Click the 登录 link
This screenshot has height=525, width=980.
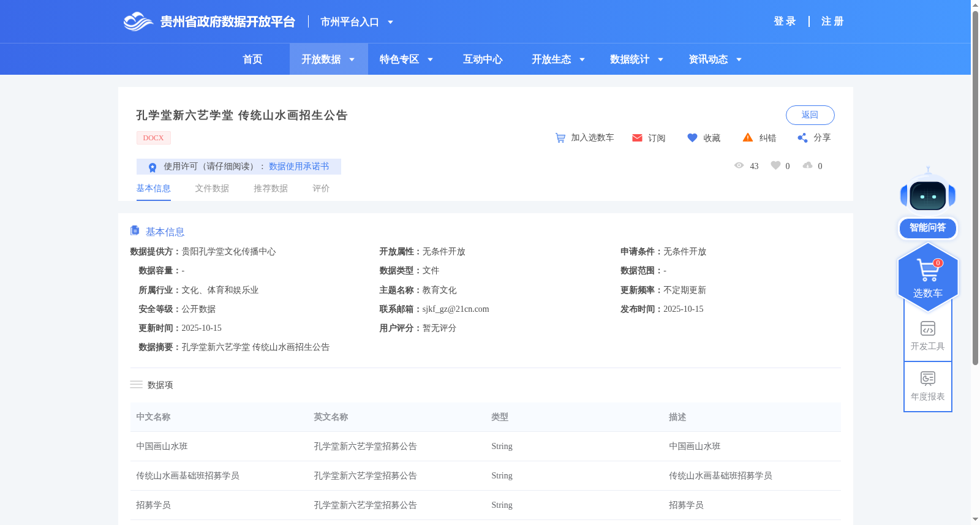pyautogui.click(x=785, y=21)
